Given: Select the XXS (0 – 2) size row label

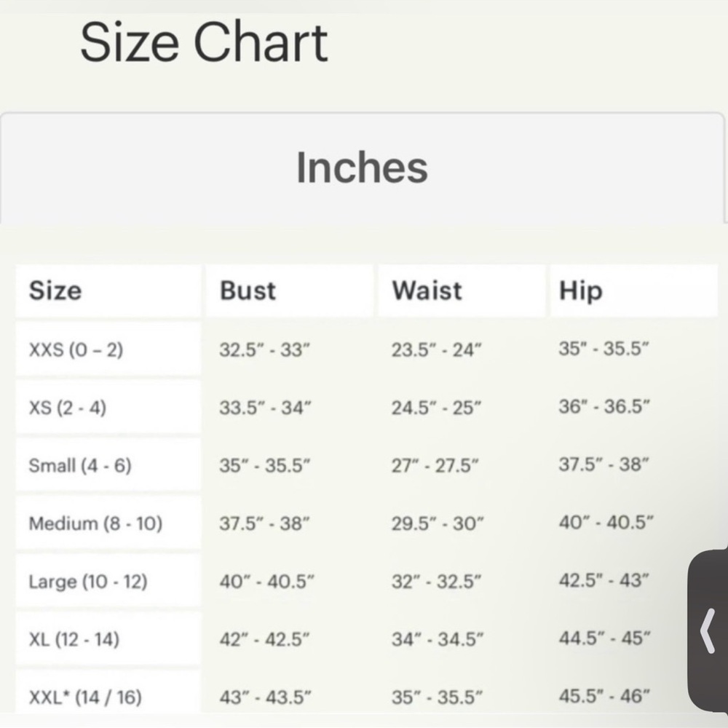Looking at the screenshot, I should pyautogui.click(x=76, y=350).
